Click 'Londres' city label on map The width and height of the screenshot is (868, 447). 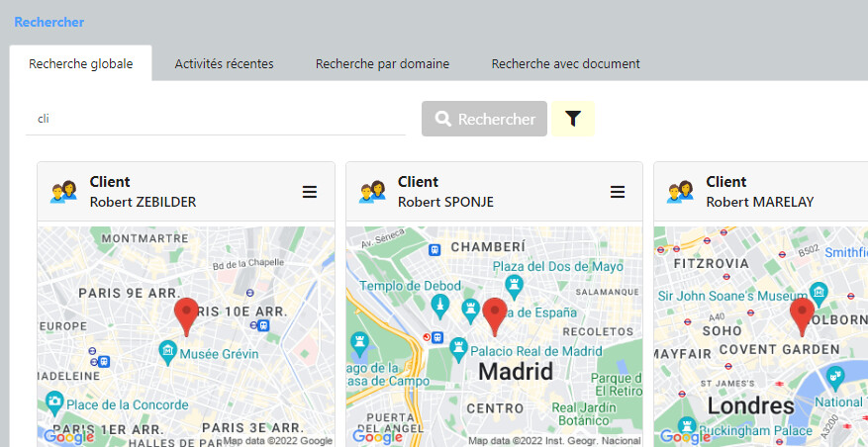point(750,406)
